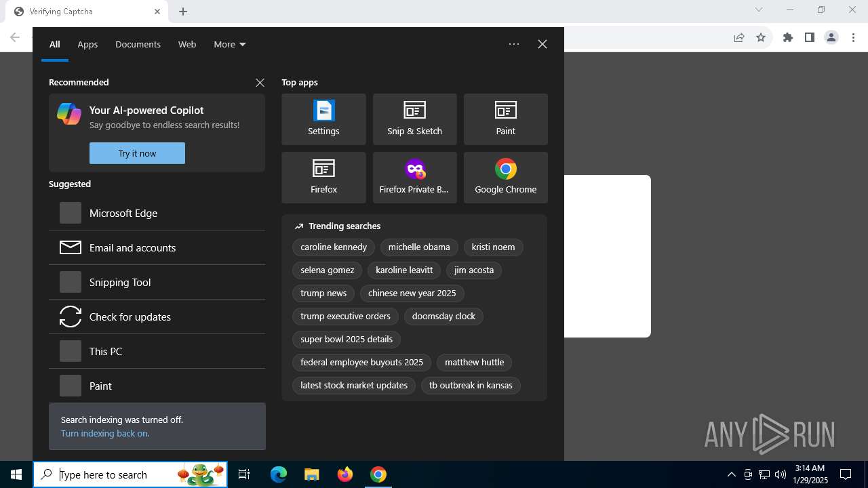
Task: Select Check for updates suggestion
Action: [x=157, y=317]
